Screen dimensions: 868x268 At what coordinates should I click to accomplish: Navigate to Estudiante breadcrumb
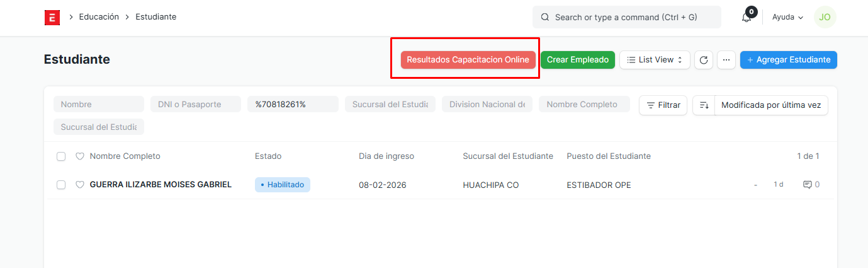156,17
